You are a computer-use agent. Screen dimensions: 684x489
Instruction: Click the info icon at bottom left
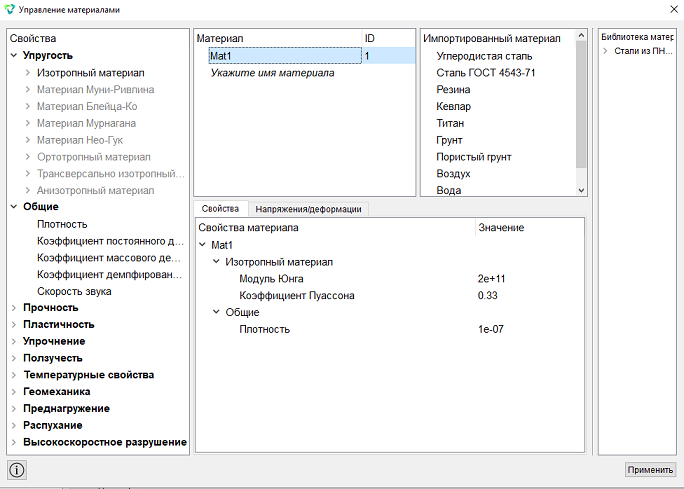coord(17,470)
